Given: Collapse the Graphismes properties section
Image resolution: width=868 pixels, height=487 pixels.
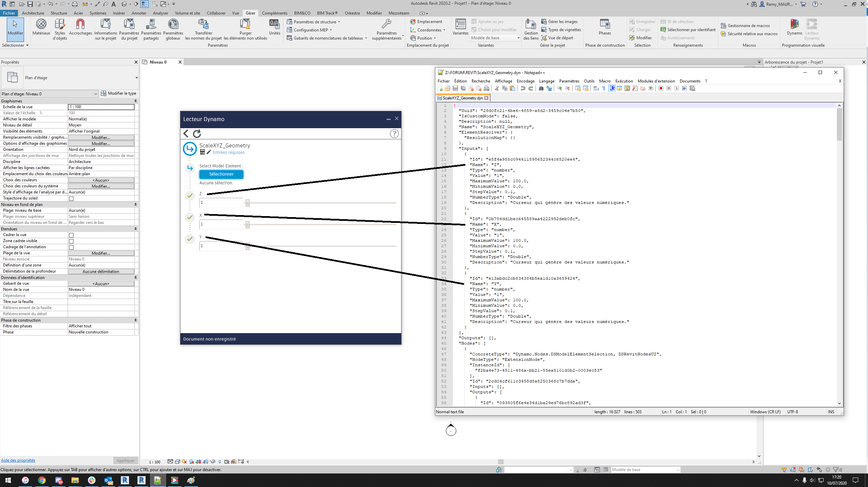Looking at the screenshot, I should pos(135,101).
